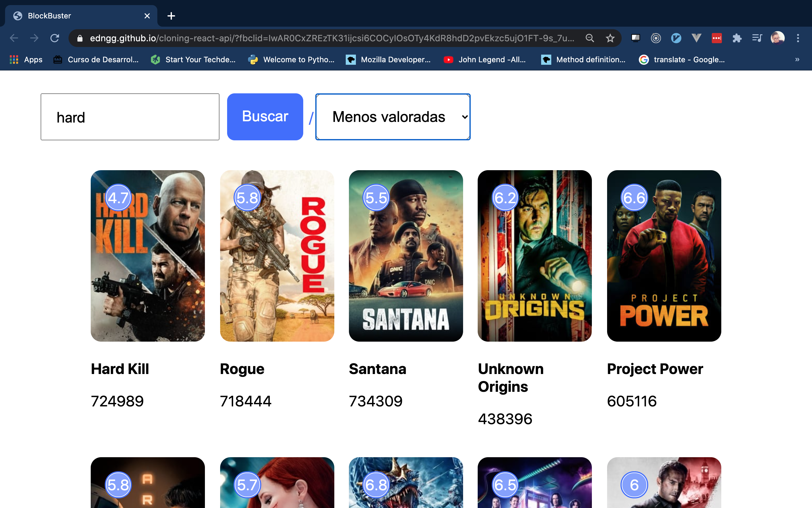
Task: Click the 5.7 rating badge
Action: click(247, 485)
